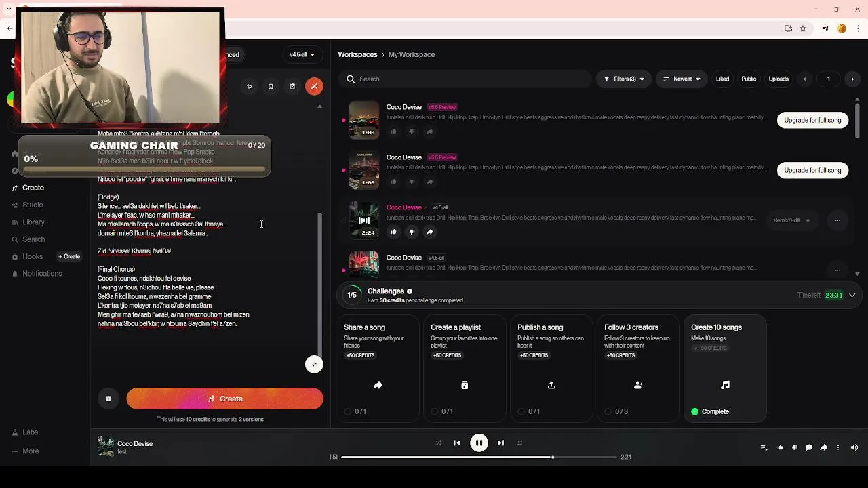This screenshot has width=868, height=488.
Task: Dislike the playing 2:24 song row
Action: (x=412, y=232)
